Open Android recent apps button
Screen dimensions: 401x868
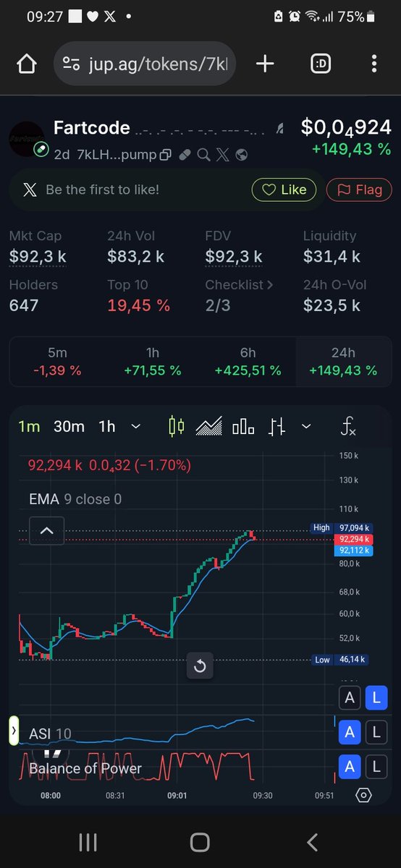(x=88, y=842)
